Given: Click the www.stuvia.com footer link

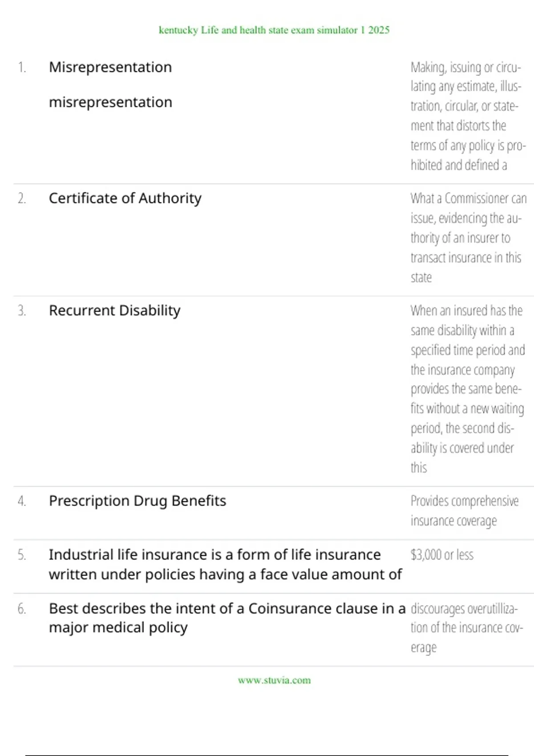Looking at the screenshot, I should [x=274, y=680].
